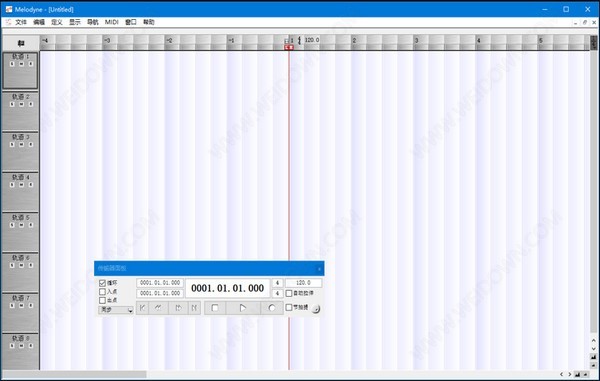Toggle the S button on track 轨道 1
The width and height of the screenshot is (600, 381).
click(12, 64)
